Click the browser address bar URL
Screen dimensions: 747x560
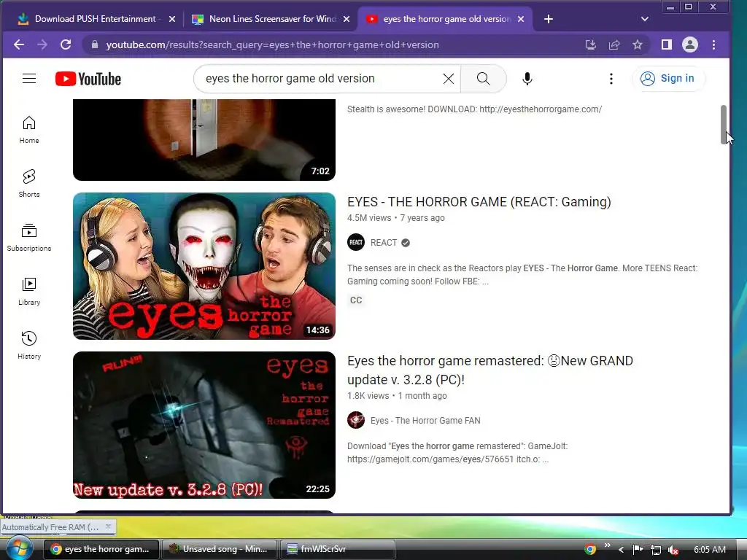click(272, 44)
